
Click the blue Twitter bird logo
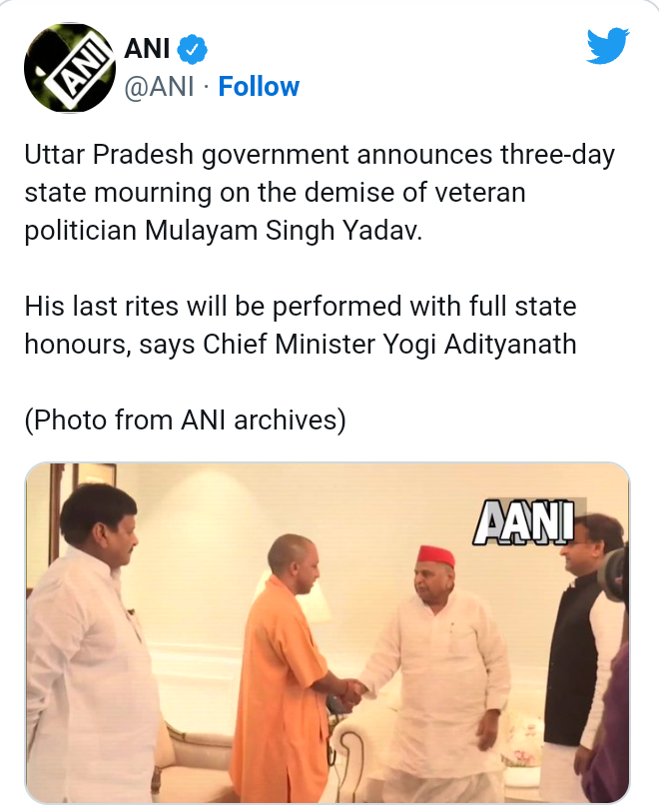click(x=608, y=46)
